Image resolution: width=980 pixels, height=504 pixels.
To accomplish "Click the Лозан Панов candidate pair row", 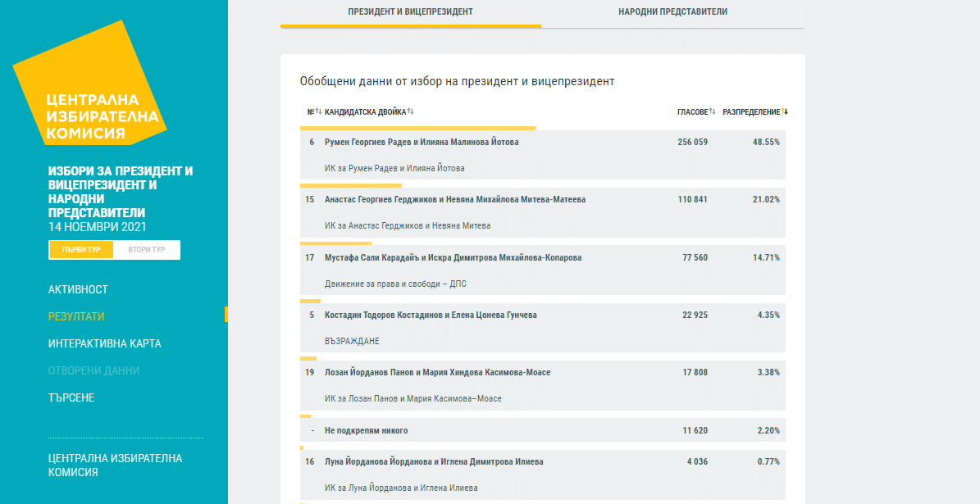I will [x=541, y=384].
